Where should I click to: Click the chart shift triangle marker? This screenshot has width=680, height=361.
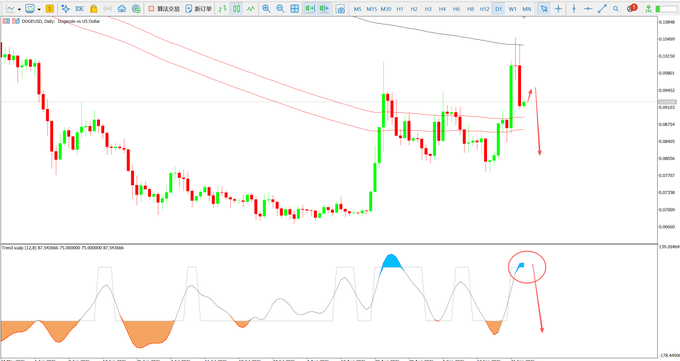[x=524, y=17]
